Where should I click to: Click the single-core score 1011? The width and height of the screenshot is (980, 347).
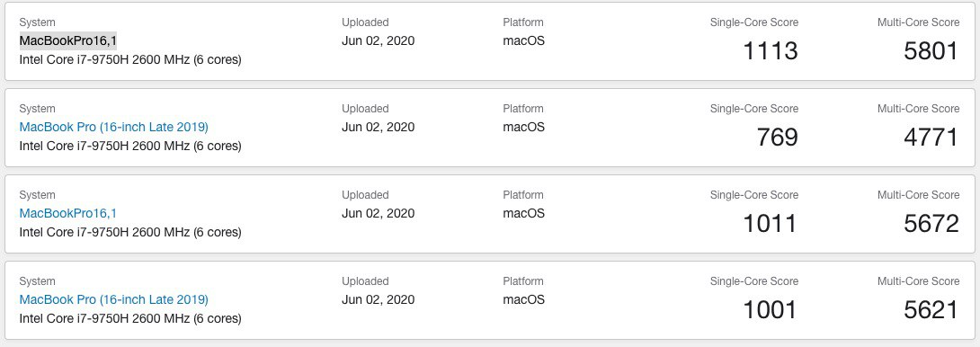tap(770, 223)
